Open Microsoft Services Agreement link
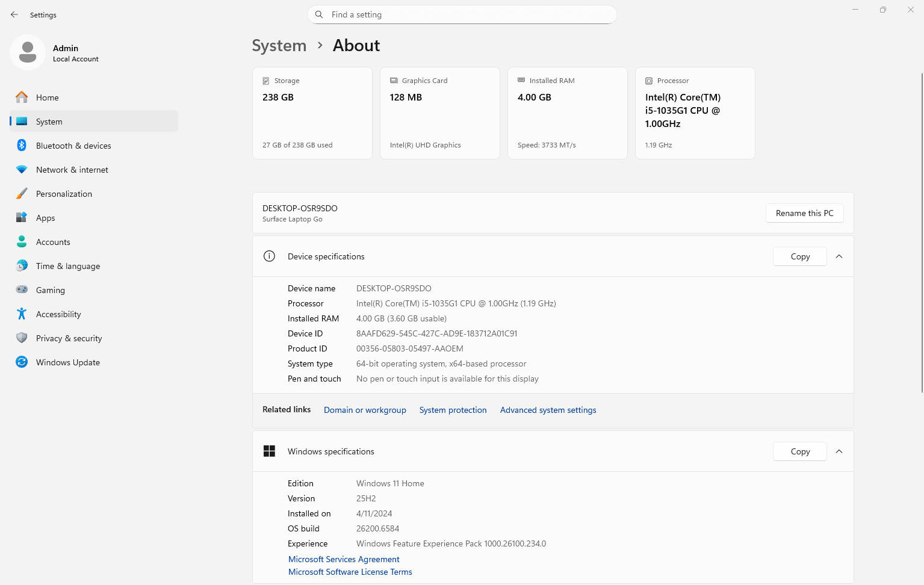Image resolution: width=924 pixels, height=585 pixels. (x=344, y=559)
